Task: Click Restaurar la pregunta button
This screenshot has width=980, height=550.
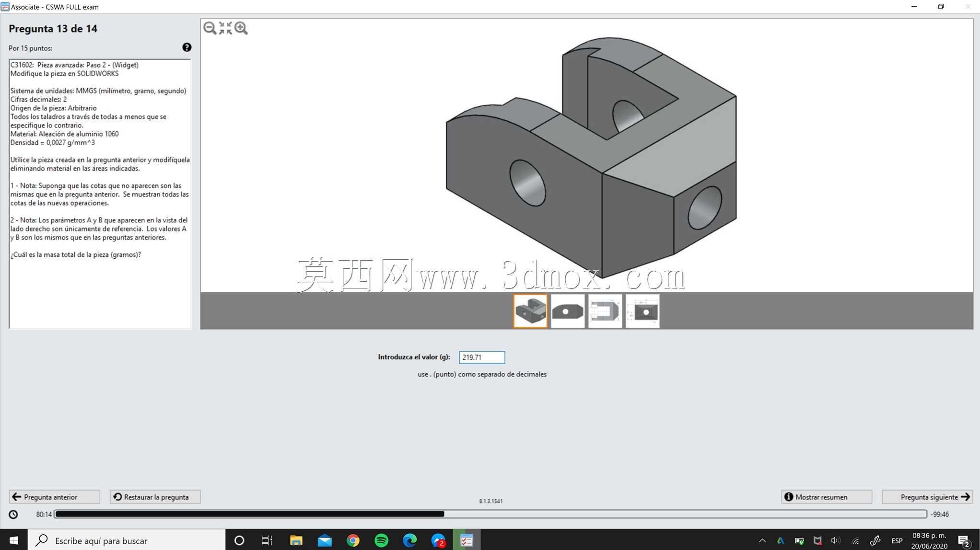Action: [x=155, y=497]
